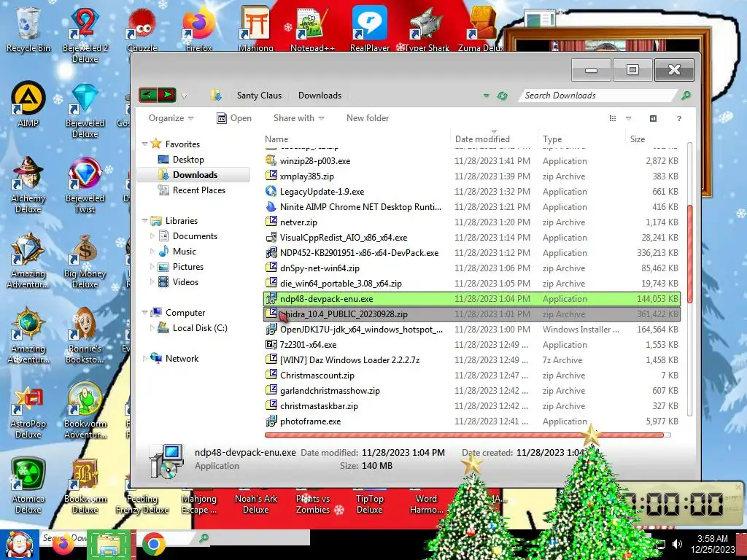Open Chrome from the taskbar

coord(153,544)
